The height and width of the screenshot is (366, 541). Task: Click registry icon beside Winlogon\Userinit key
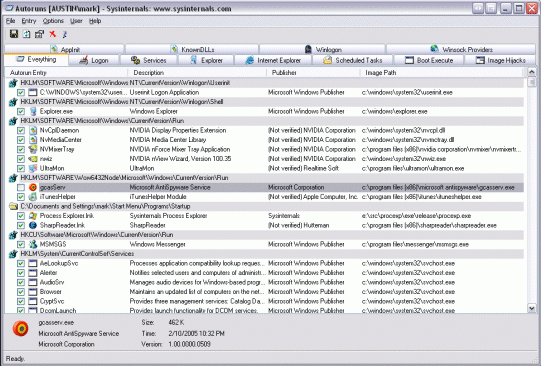click(x=13, y=83)
